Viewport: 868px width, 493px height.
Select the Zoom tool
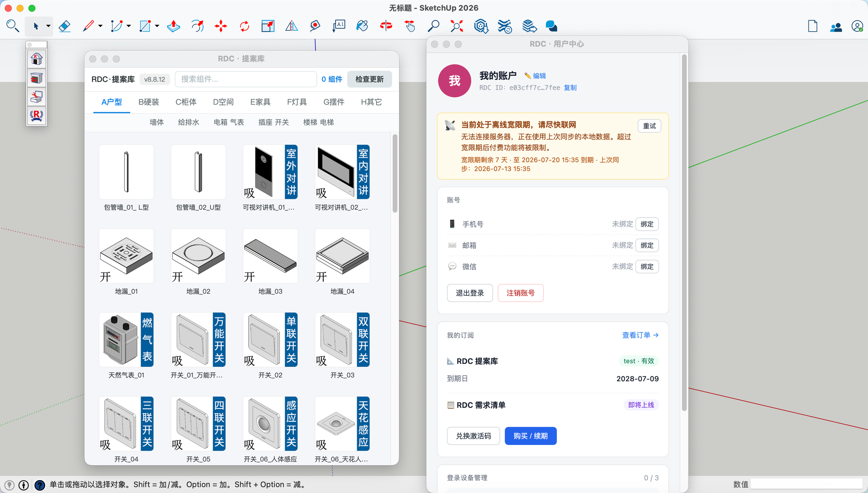pyautogui.click(x=433, y=26)
